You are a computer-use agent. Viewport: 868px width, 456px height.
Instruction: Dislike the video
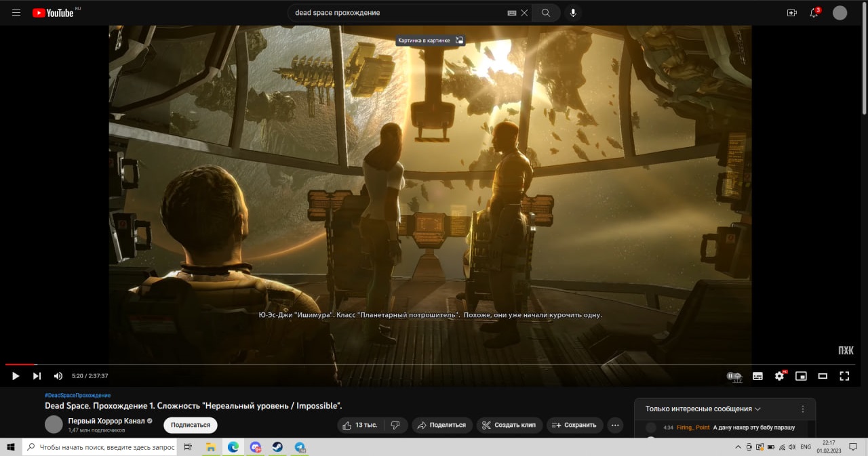396,425
